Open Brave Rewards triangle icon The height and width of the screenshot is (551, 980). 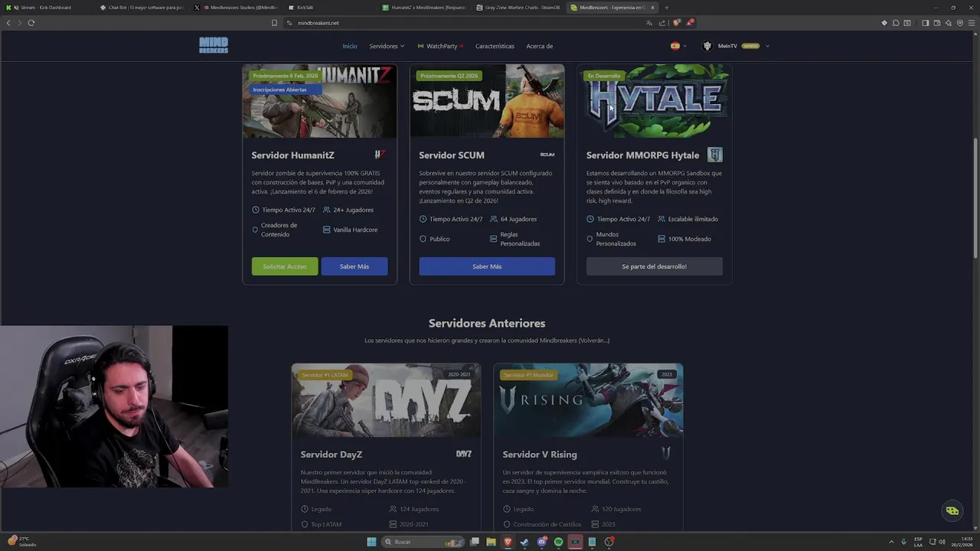click(689, 23)
